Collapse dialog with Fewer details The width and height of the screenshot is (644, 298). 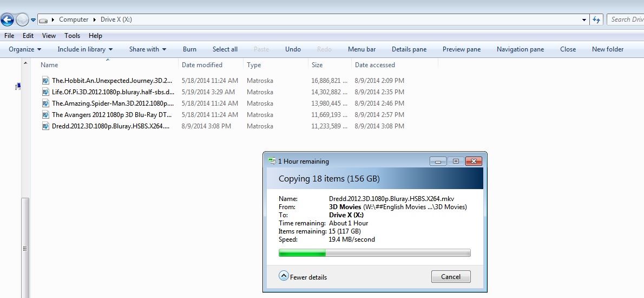click(x=303, y=277)
